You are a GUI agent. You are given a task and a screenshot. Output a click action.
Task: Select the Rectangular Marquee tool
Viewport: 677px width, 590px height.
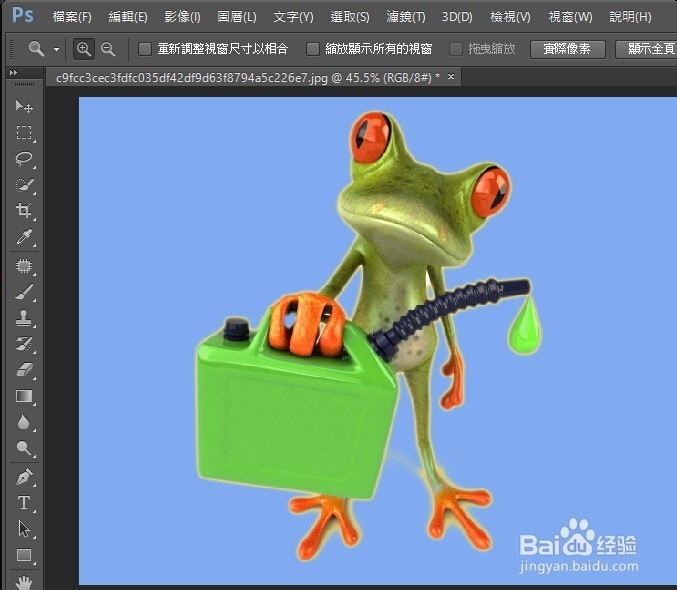click(24, 132)
